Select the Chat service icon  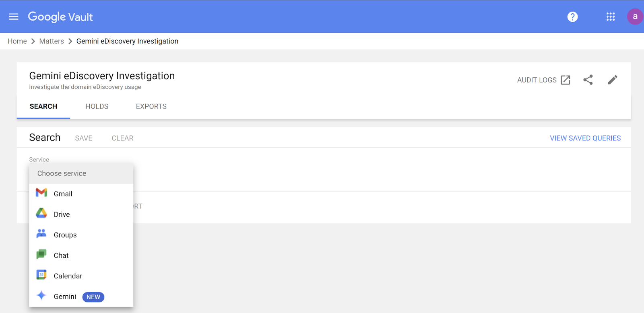(x=41, y=255)
